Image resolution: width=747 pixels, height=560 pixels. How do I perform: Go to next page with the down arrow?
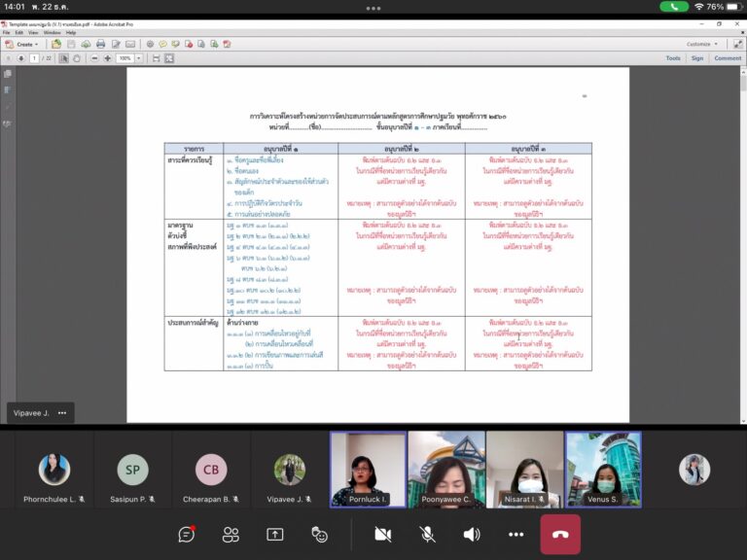click(21, 58)
